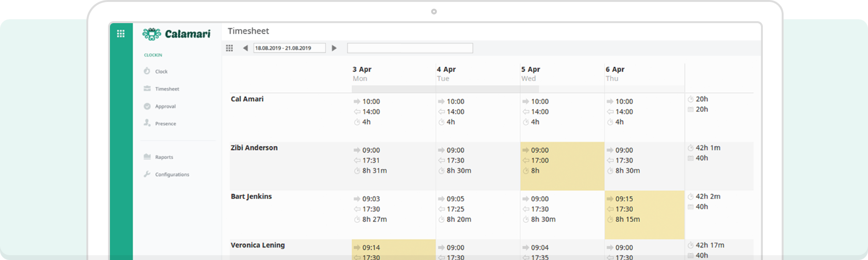Viewport: 868px width, 260px height.
Task: Go to next date range arrow
Action: [x=334, y=48]
